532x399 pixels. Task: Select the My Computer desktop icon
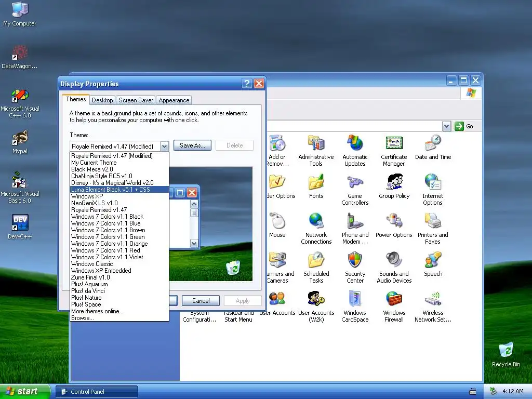click(20, 14)
